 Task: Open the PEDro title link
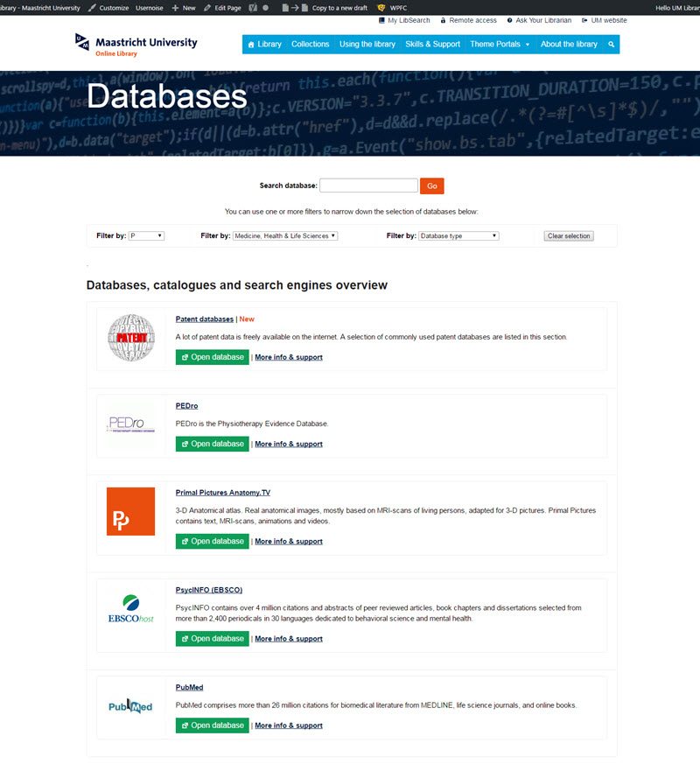point(186,406)
